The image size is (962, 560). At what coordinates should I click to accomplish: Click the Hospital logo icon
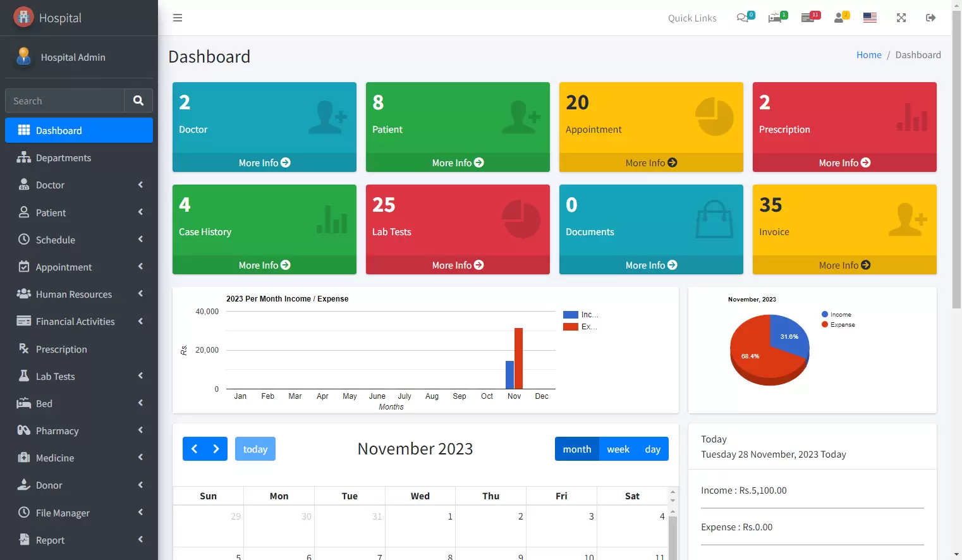pos(23,17)
